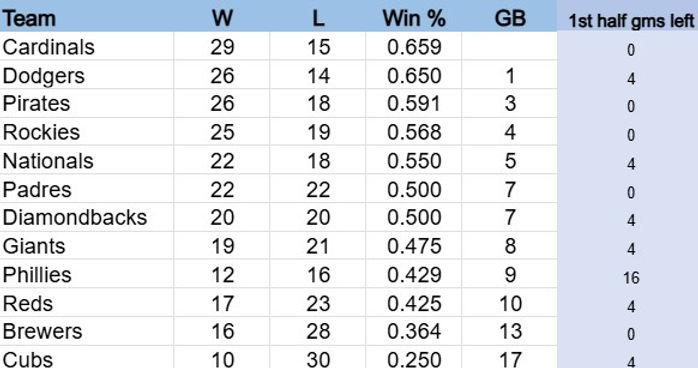Select the Win % header cell
Viewport: 698px width, 368px height.
[x=414, y=19]
